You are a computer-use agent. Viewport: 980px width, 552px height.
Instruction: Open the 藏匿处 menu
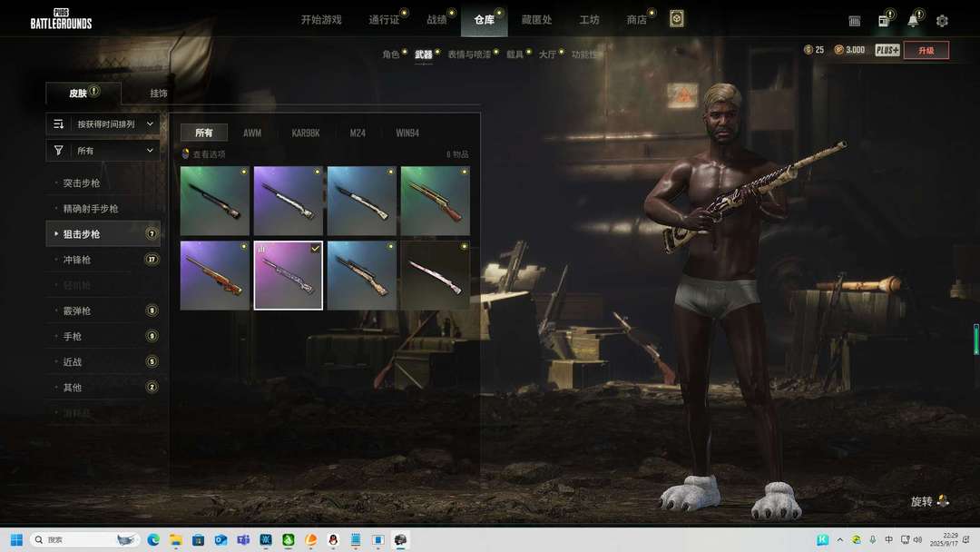click(x=537, y=20)
